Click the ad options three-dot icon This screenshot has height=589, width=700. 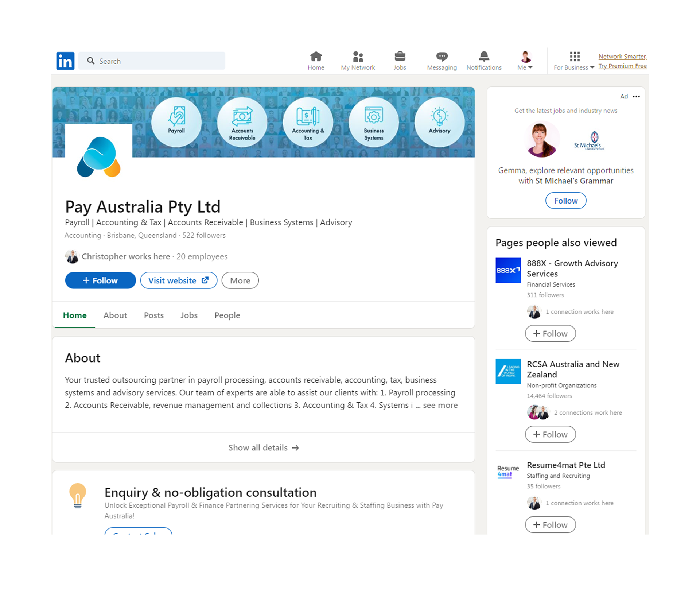click(636, 97)
